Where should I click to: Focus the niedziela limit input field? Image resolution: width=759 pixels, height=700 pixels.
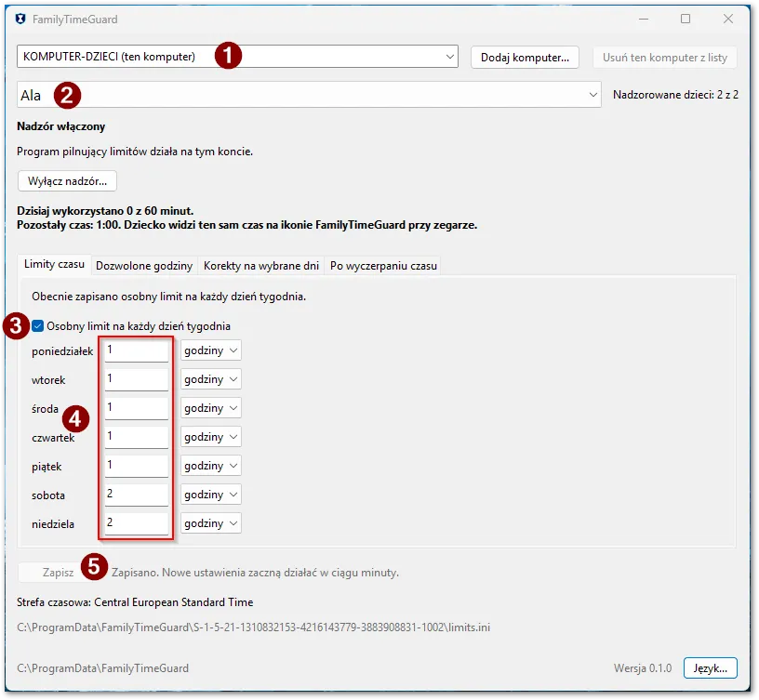pos(137,522)
